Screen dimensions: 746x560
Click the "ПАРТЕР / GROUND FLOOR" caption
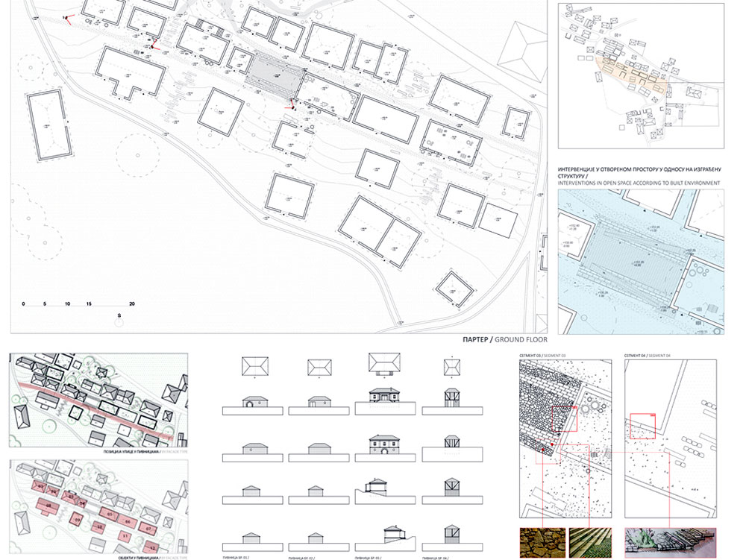(505, 339)
